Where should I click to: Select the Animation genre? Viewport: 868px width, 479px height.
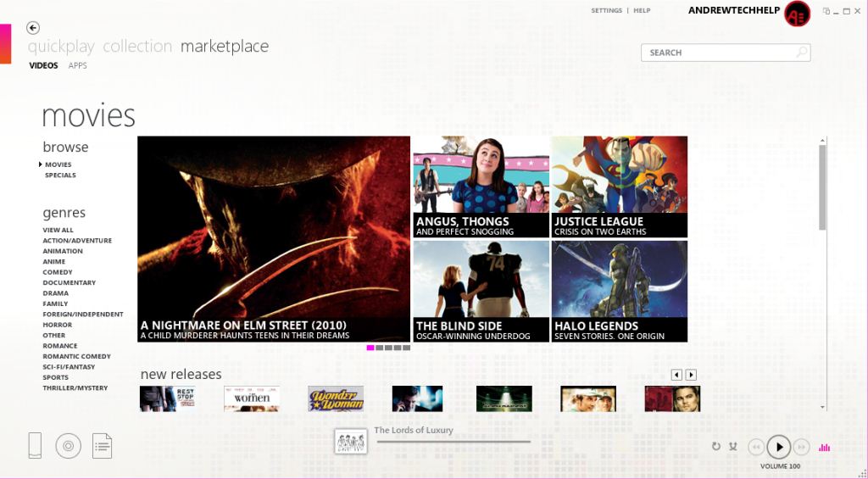coord(63,251)
